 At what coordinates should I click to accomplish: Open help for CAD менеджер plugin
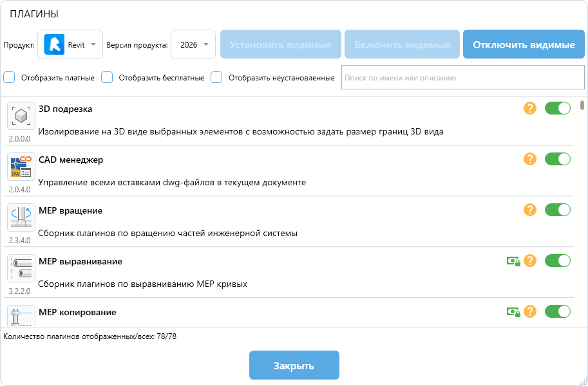pos(530,159)
